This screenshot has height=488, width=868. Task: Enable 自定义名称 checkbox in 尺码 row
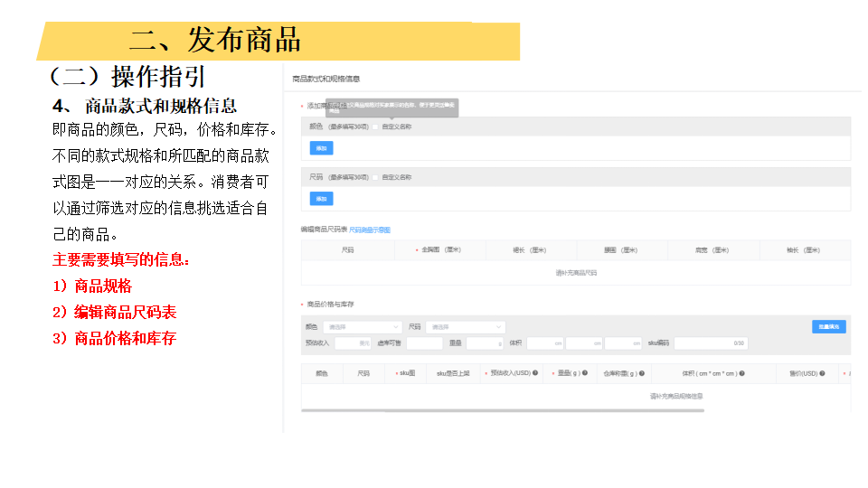[x=376, y=177]
